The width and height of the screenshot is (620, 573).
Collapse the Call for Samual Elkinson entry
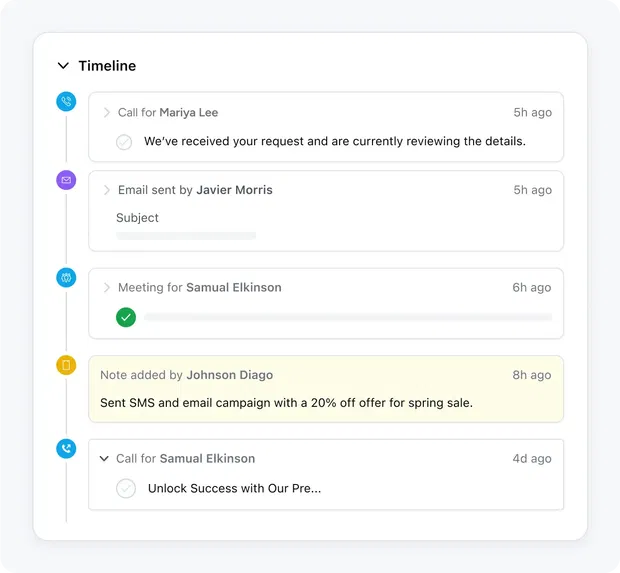tap(104, 459)
